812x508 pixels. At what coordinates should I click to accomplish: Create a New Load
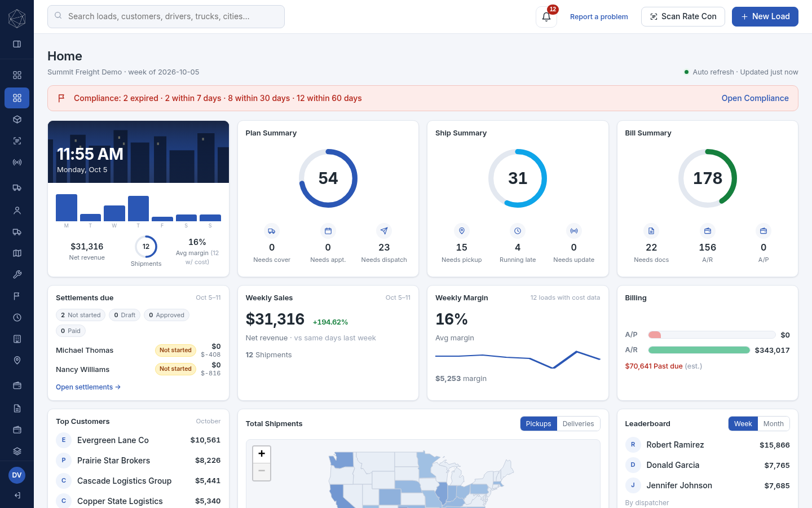765,17
